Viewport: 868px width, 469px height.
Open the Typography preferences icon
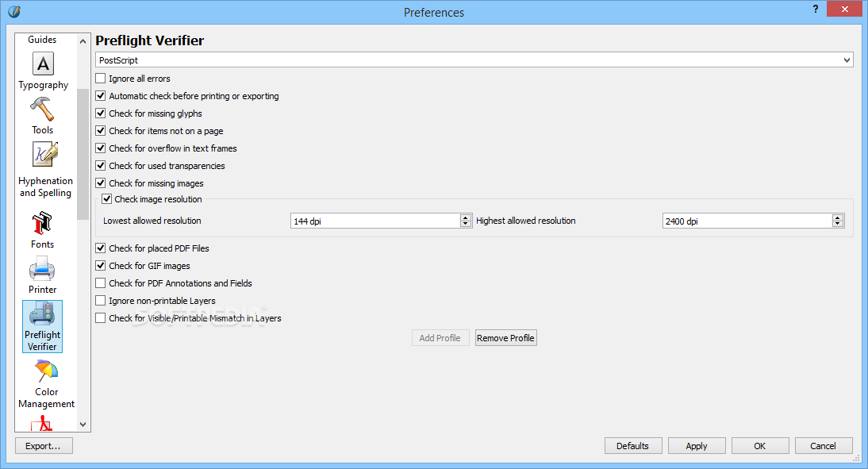tap(43, 64)
